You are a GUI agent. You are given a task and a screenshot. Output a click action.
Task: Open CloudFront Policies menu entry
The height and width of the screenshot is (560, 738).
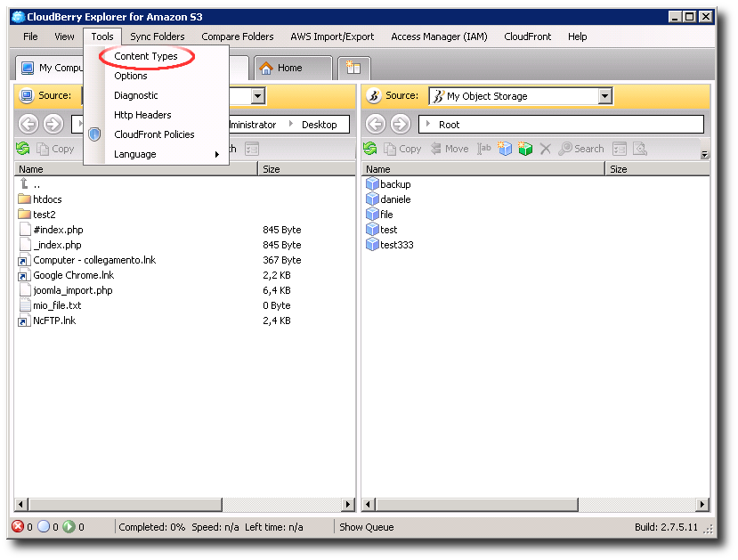[x=154, y=134]
